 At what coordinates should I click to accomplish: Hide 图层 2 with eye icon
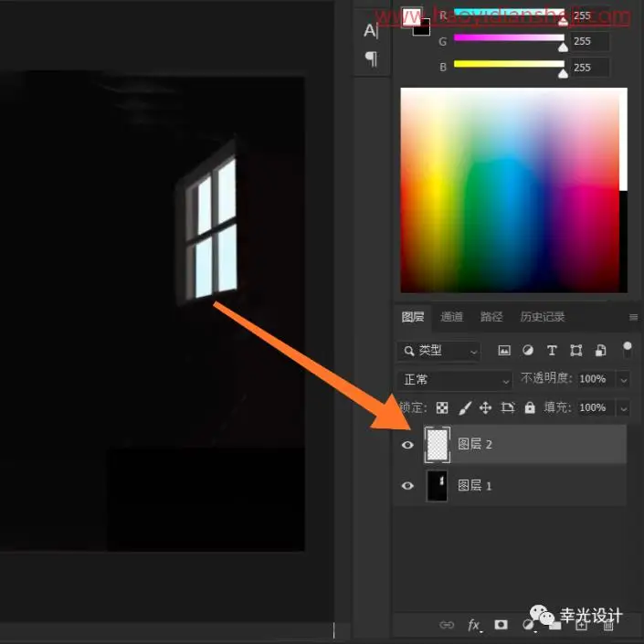[407, 445]
